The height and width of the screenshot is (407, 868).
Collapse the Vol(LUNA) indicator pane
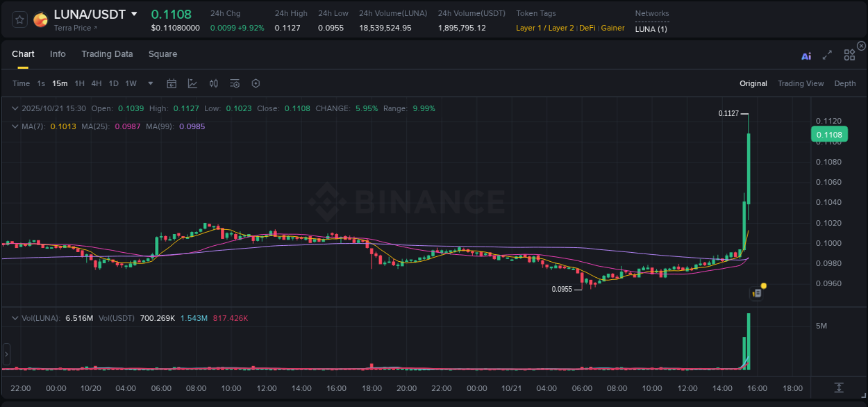(15, 317)
